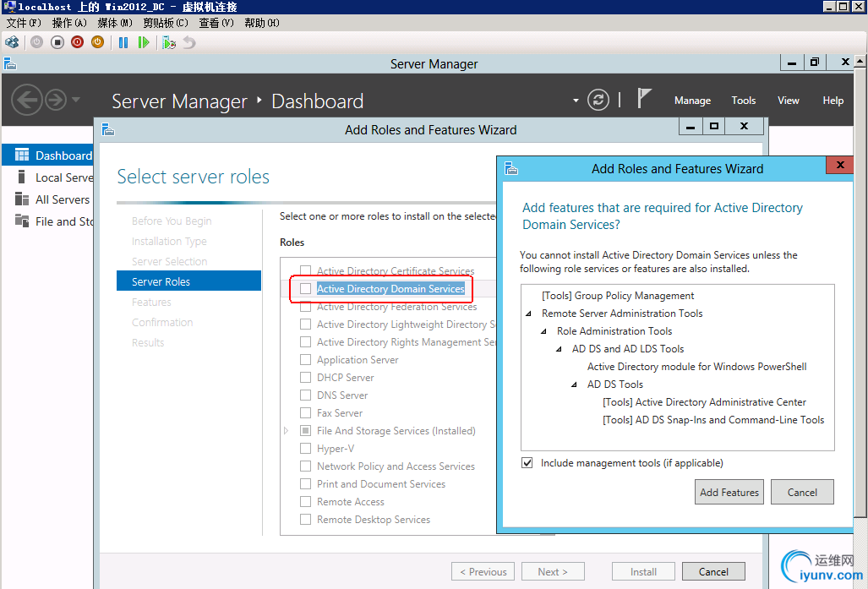Open the notifications flag

point(643,99)
